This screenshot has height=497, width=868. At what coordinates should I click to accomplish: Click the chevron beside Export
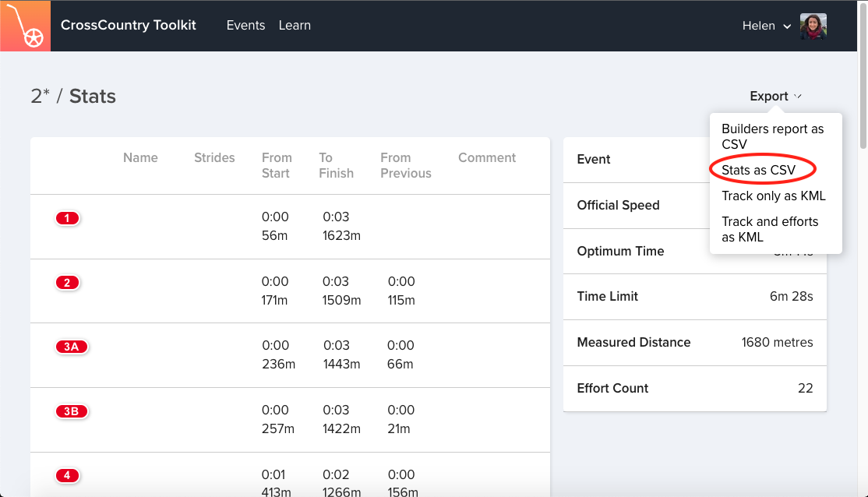pos(798,97)
